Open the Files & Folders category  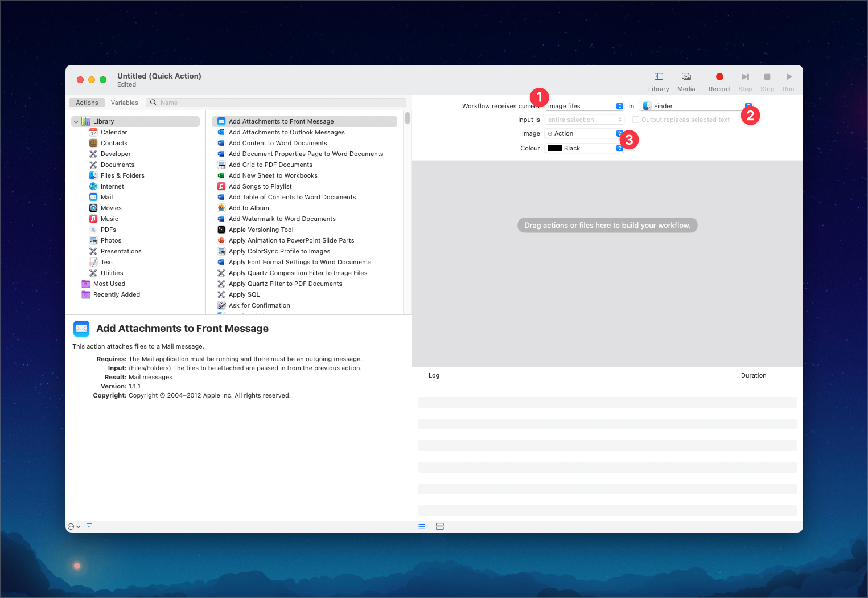pyautogui.click(x=122, y=175)
